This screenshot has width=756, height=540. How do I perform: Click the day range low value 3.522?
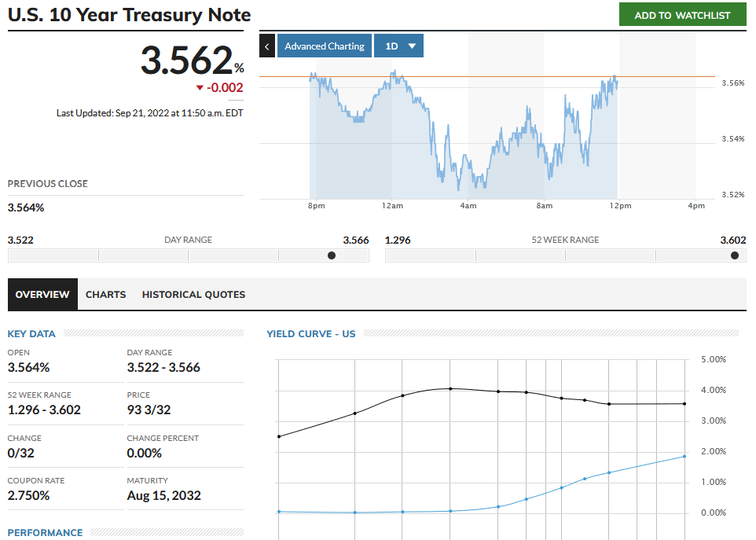(x=20, y=240)
